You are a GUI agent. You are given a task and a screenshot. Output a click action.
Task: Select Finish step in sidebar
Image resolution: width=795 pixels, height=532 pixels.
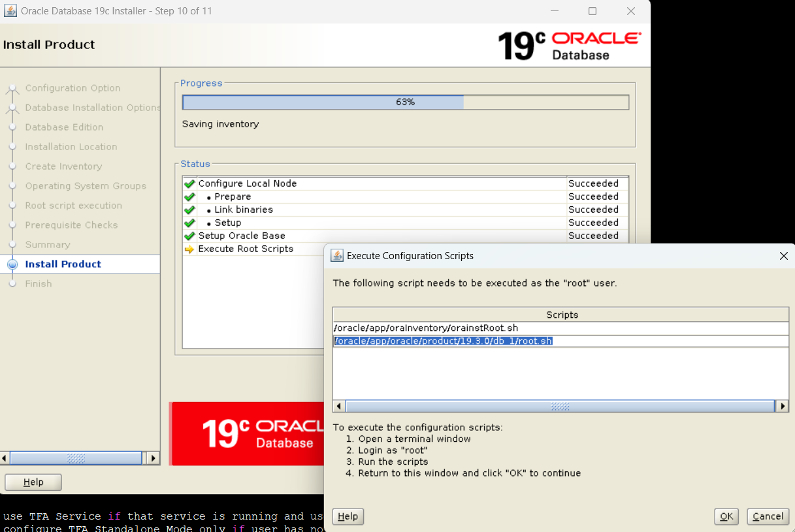click(x=39, y=284)
